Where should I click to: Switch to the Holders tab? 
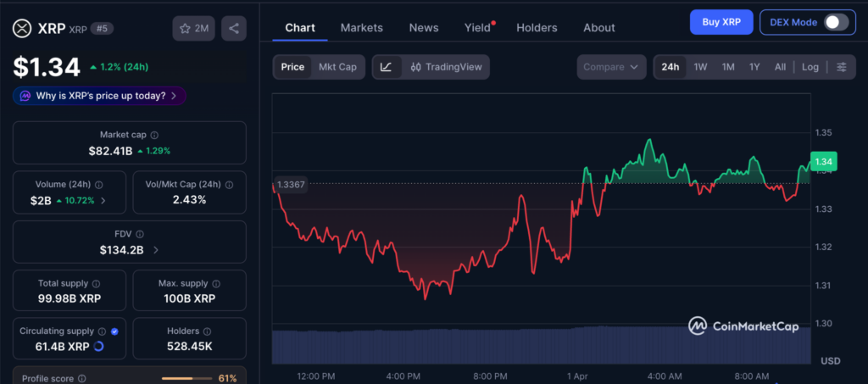[537, 28]
